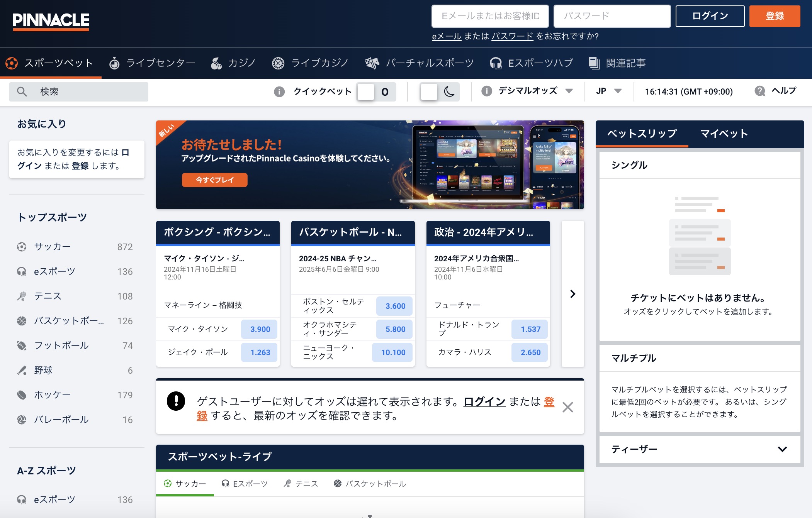812x518 pixels.
Task: Select オクラホマシティ・サンダー odds 5.800
Action: [394, 329]
